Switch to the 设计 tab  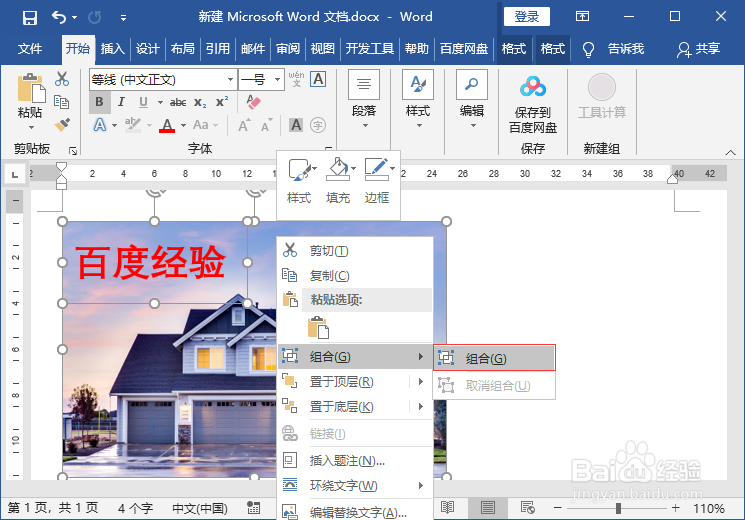tap(147, 49)
